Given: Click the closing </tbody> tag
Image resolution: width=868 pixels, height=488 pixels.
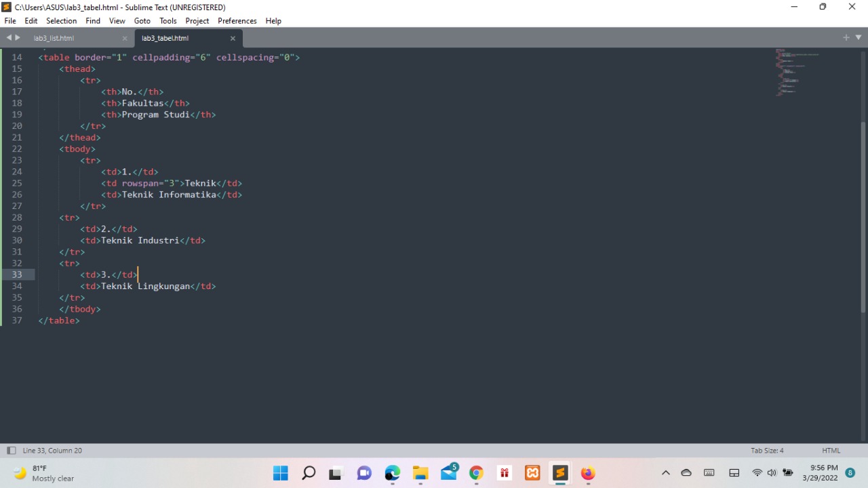Looking at the screenshot, I should pyautogui.click(x=80, y=309).
